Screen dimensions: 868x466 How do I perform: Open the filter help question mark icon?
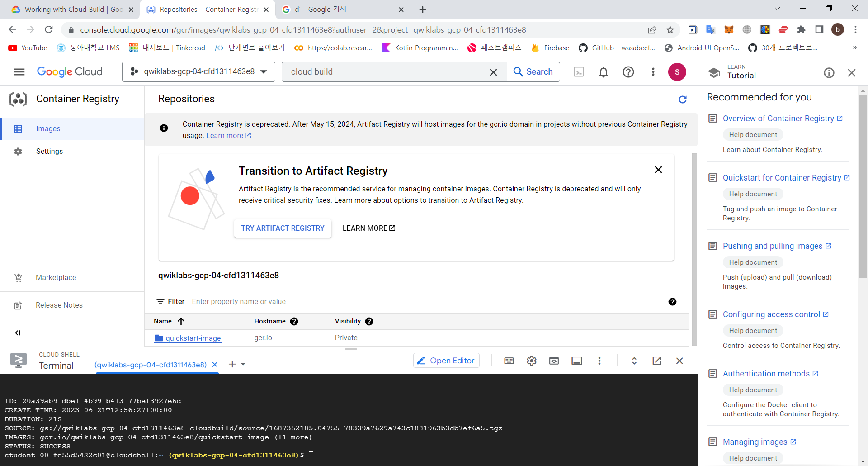(x=672, y=302)
